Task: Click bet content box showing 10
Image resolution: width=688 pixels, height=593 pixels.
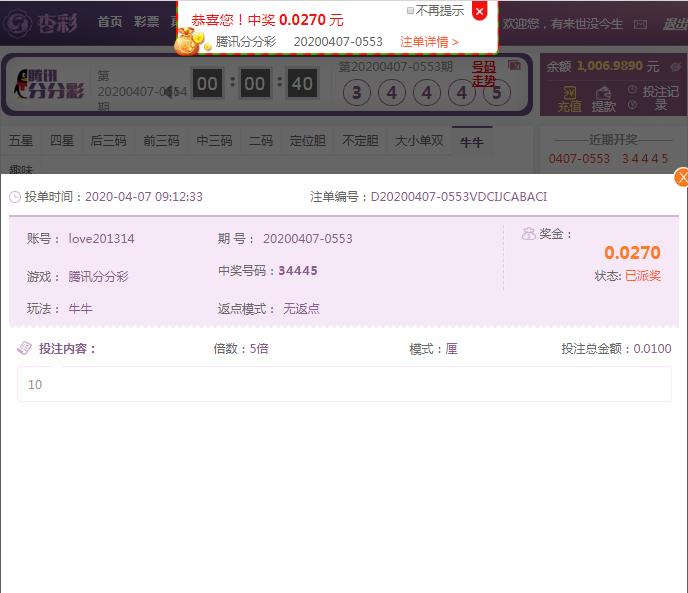Action: coord(344,384)
